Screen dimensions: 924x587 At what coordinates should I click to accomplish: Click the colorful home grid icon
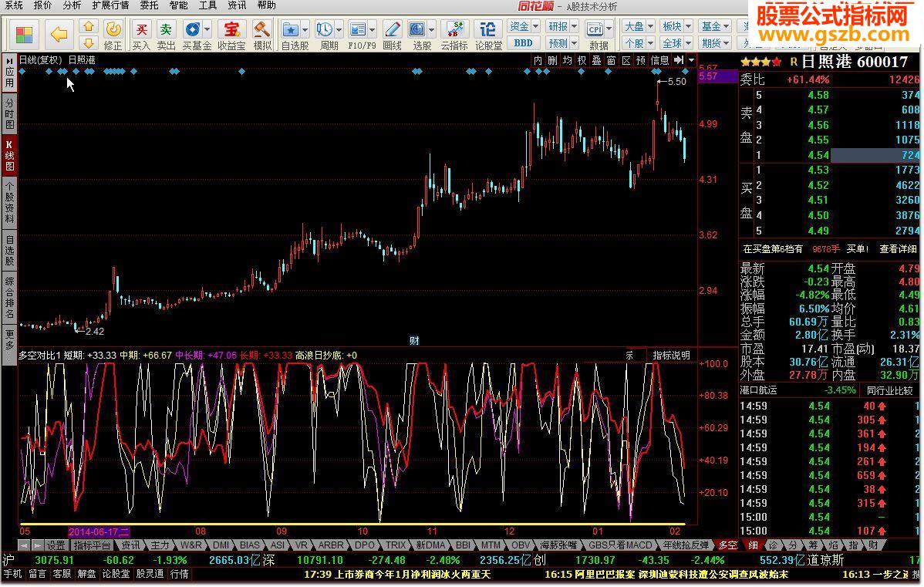click(24, 34)
